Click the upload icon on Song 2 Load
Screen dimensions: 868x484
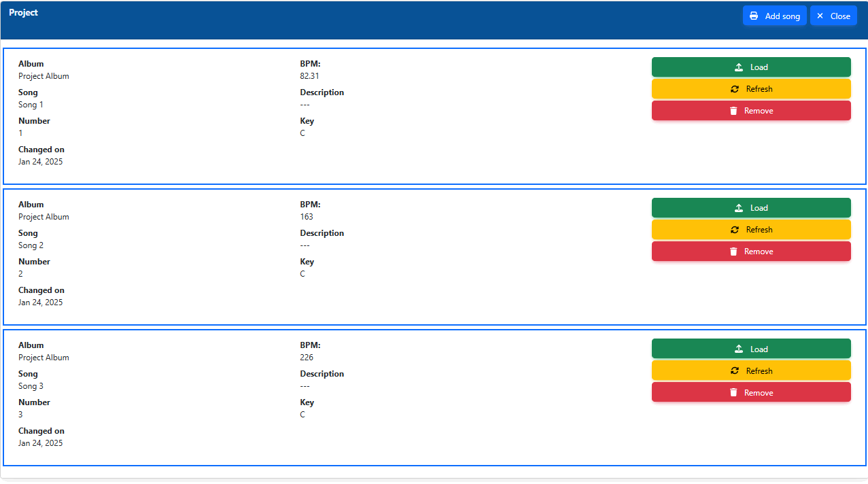(739, 208)
